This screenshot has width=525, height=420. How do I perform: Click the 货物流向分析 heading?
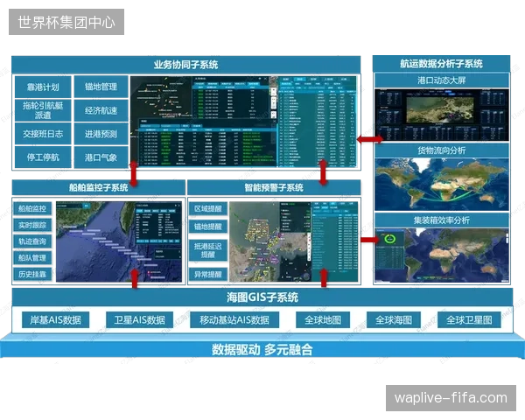point(441,150)
